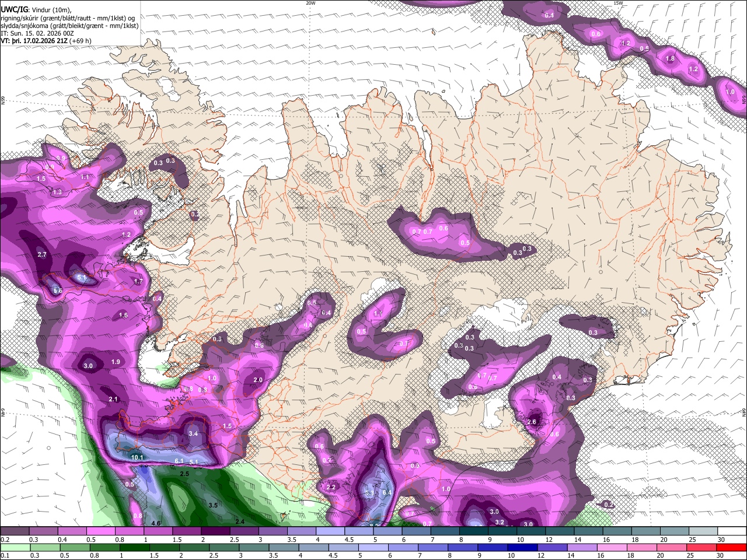Select the pale green 0.1 swatch in lower legend
The image size is (747, 560).
[x=15, y=547]
